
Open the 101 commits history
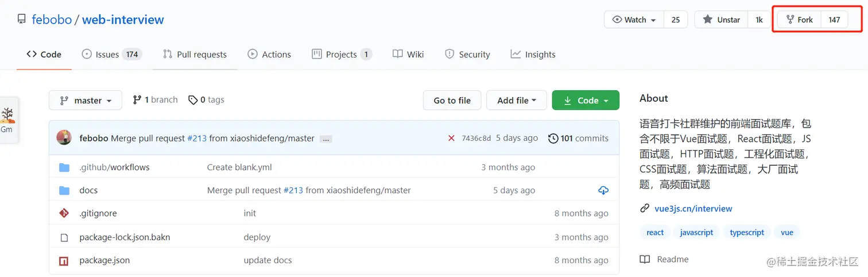pyautogui.click(x=578, y=138)
